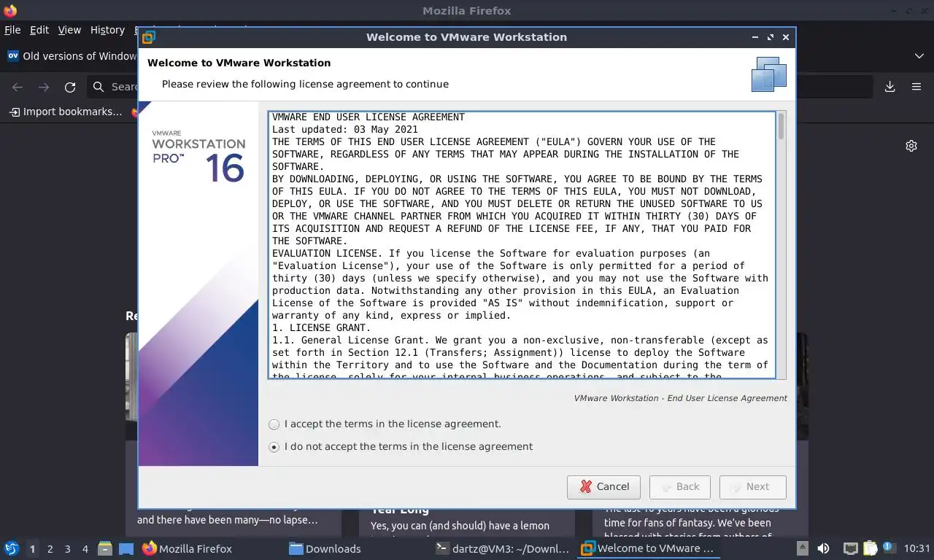Open clipboard manager tray icon
The image size is (934, 560).
[871, 549]
